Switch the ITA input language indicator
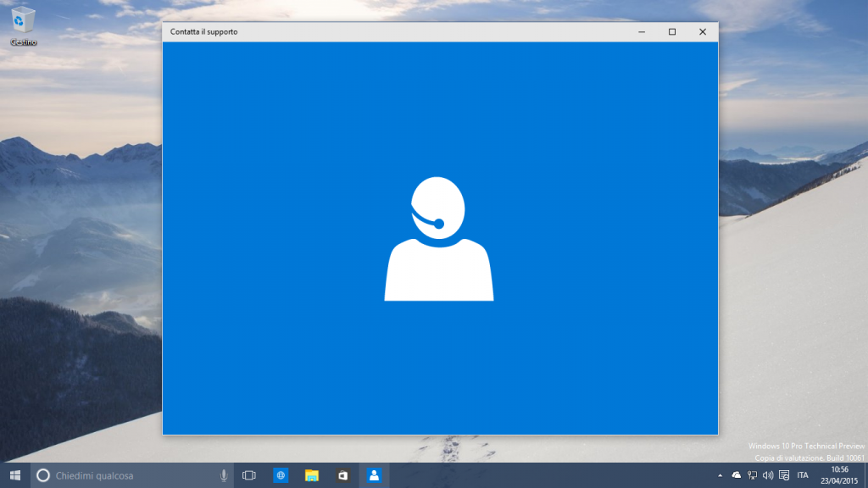Viewport: 868px width, 488px height. pos(803,475)
